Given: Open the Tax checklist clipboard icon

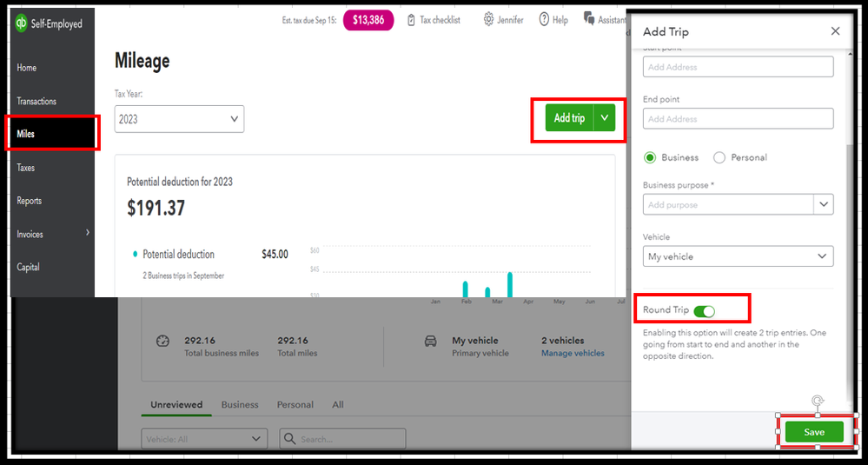Looking at the screenshot, I should click(x=411, y=20).
